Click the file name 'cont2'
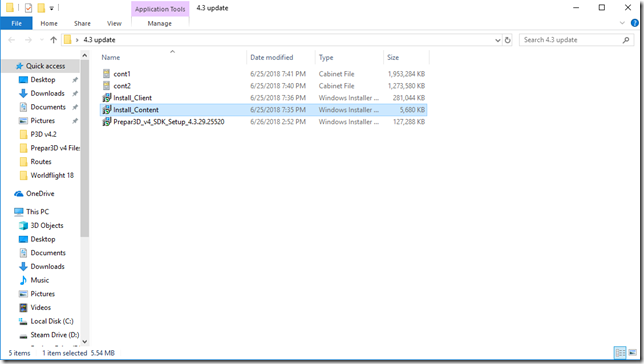This screenshot has width=644, height=364. (122, 86)
